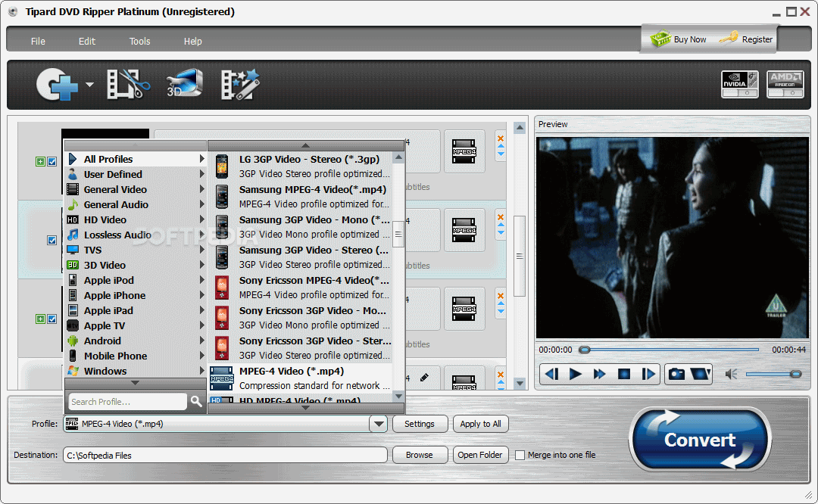The image size is (818, 504).
Task: Click the search magnifier icon
Action: tap(196, 401)
